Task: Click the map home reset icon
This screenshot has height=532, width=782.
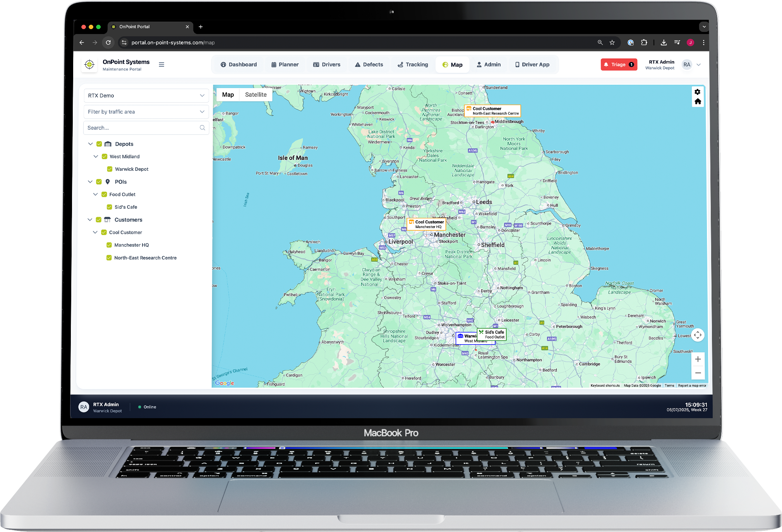Action: (x=698, y=101)
